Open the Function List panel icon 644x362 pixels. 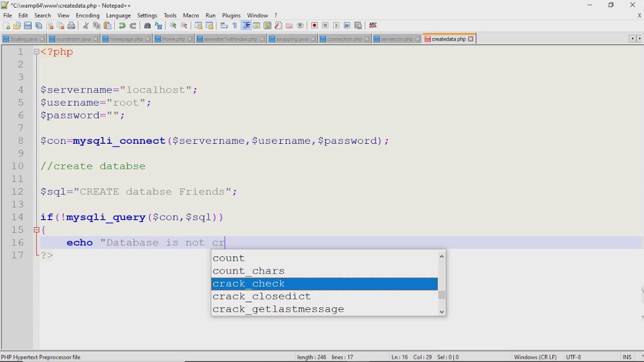point(278,26)
